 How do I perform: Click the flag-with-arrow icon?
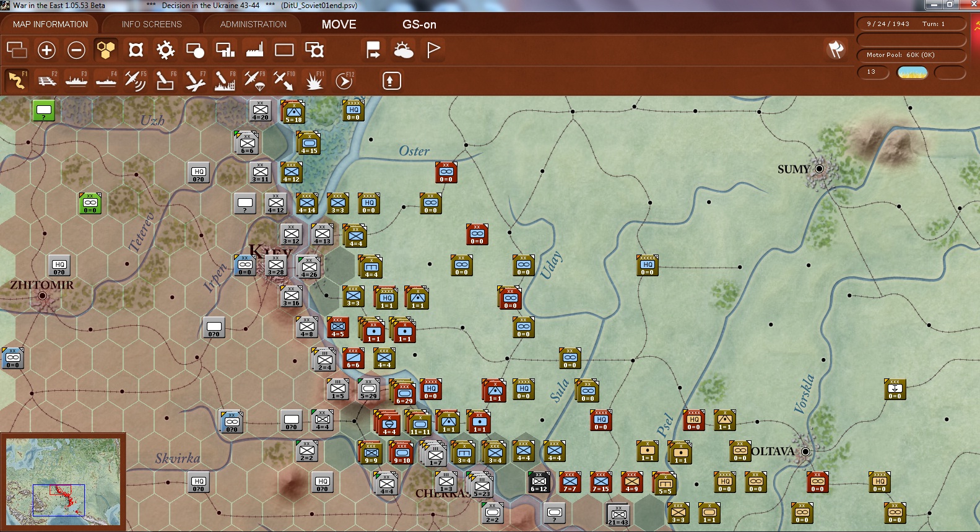coord(373,50)
